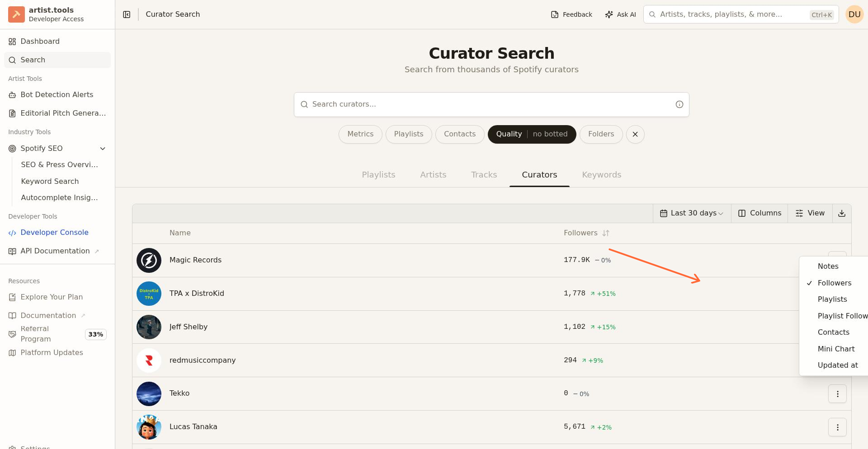Open Editorial Pitch Generator
This screenshot has width=868, height=449.
57,113
